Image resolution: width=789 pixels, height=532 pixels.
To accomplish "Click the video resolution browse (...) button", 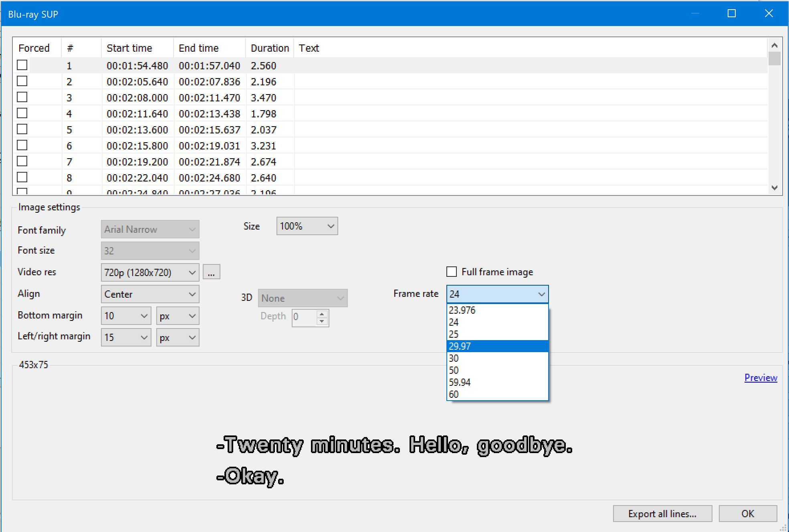I will [x=211, y=272].
